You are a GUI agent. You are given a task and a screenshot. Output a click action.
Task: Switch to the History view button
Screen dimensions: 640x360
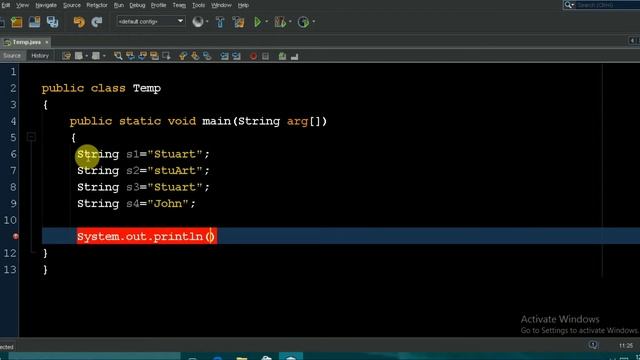click(40, 56)
